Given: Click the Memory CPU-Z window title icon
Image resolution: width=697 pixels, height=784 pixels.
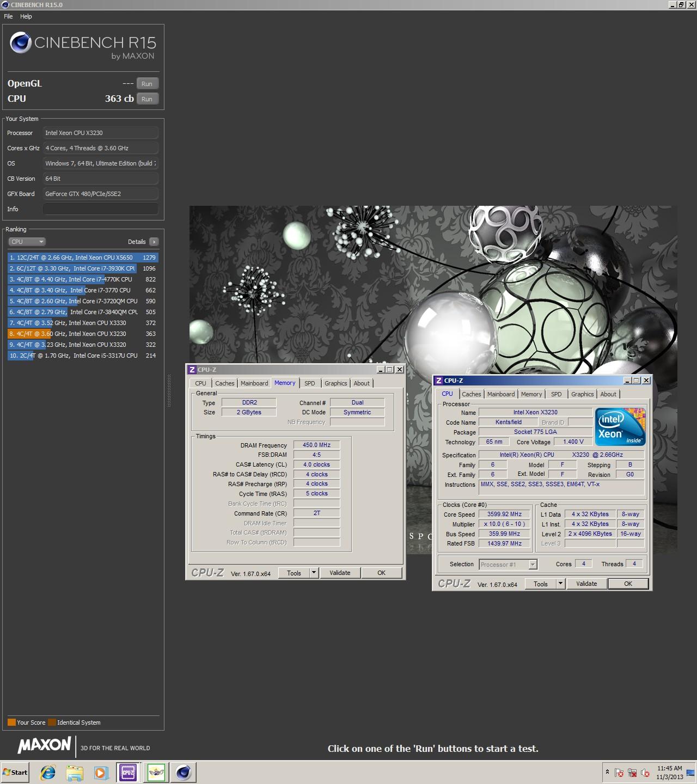Looking at the screenshot, I should point(192,370).
